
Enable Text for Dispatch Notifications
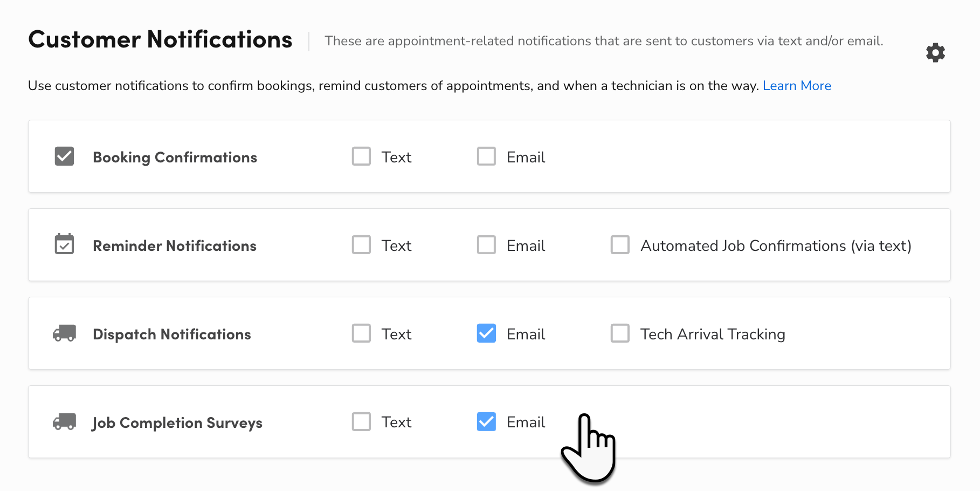click(361, 333)
